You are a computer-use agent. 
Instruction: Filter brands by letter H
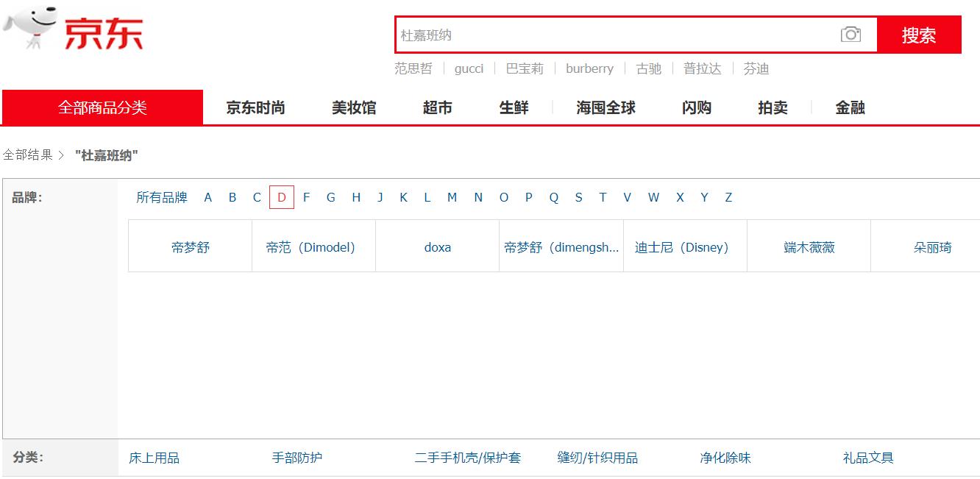pos(356,197)
